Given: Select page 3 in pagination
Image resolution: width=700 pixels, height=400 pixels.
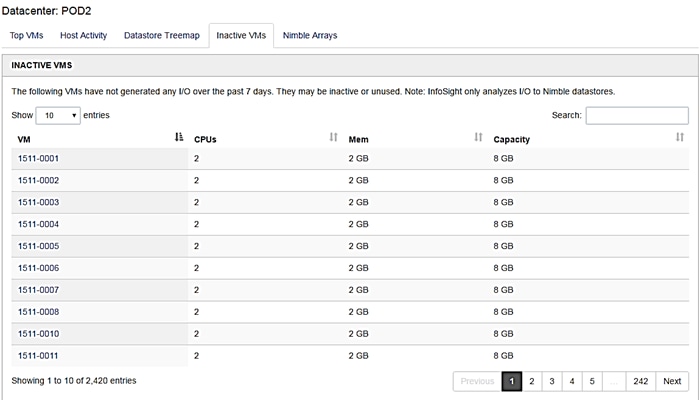Looking at the screenshot, I should 552,381.
